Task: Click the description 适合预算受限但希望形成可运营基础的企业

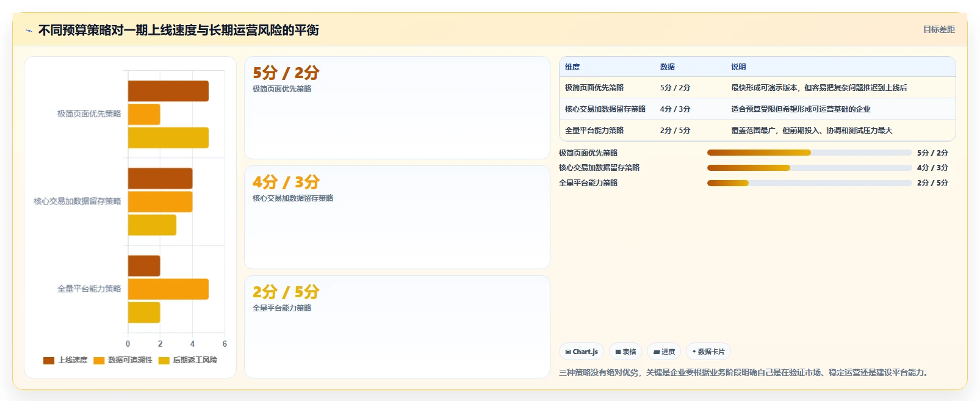Action: pyautogui.click(x=801, y=109)
